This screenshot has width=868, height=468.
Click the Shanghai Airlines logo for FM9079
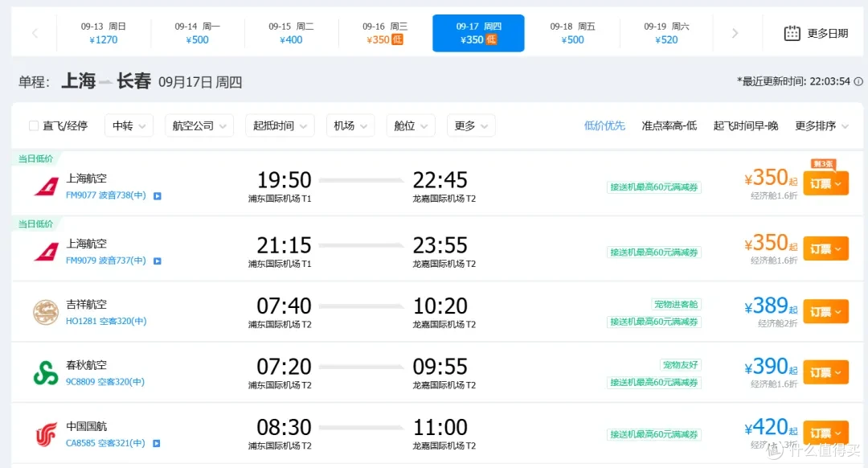pos(46,252)
